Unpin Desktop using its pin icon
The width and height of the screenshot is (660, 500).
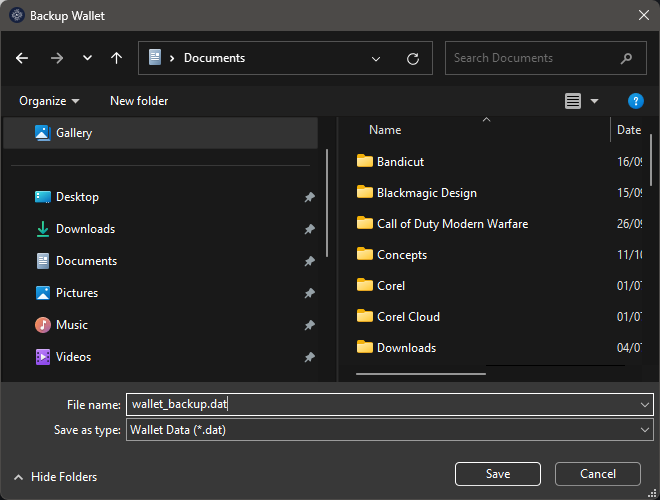(309, 198)
